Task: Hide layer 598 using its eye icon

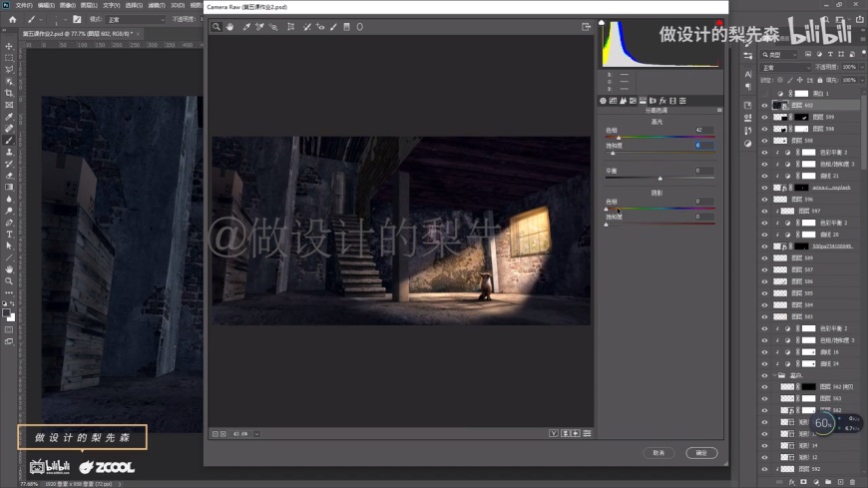Action: [764, 129]
